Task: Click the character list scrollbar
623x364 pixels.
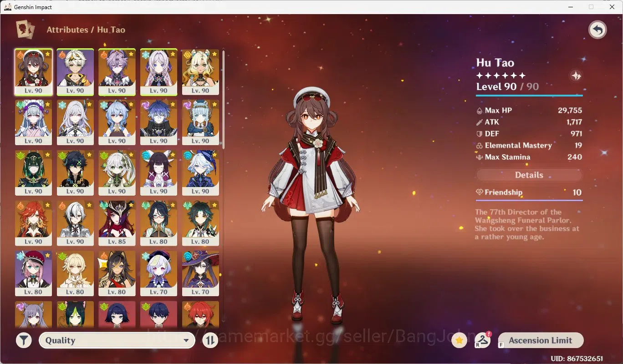Action: [x=223, y=99]
